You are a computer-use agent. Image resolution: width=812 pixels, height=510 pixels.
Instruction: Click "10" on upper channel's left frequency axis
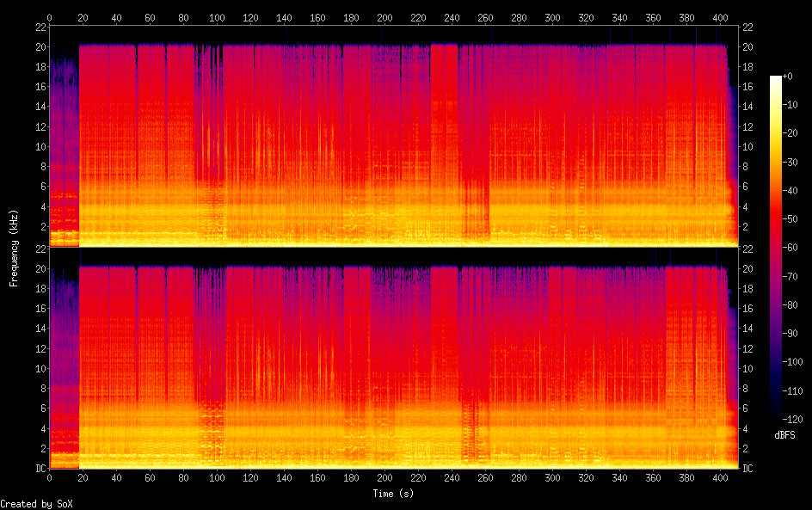(x=41, y=146)
